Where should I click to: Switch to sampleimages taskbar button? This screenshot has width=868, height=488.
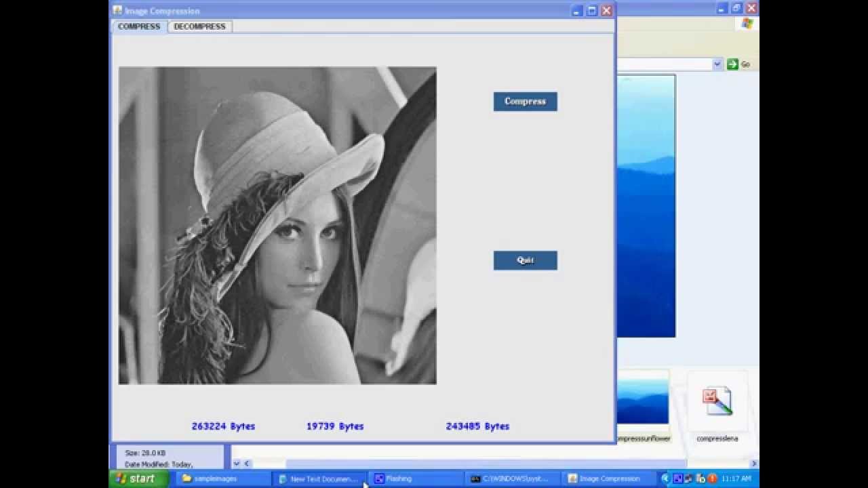tap(223, 479)
